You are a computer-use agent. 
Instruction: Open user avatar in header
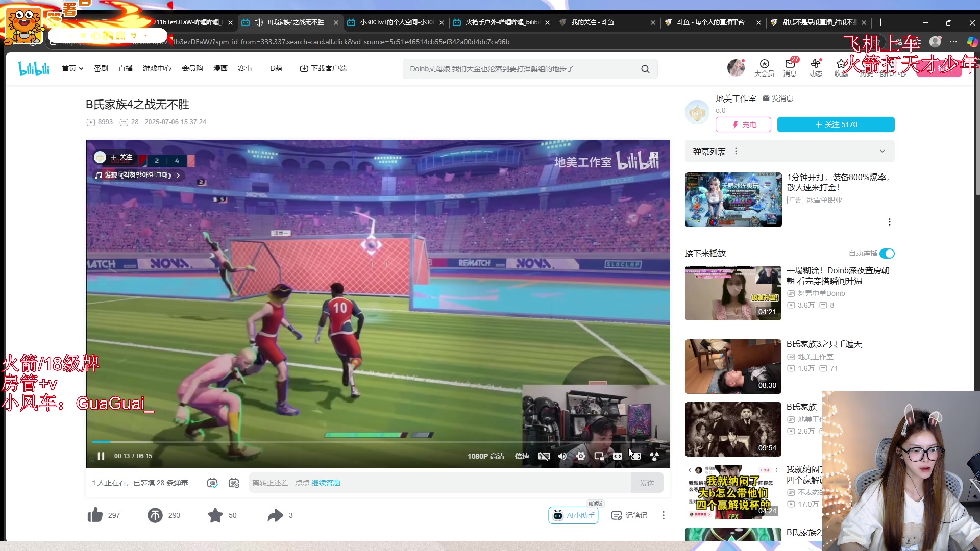point(736,67)
